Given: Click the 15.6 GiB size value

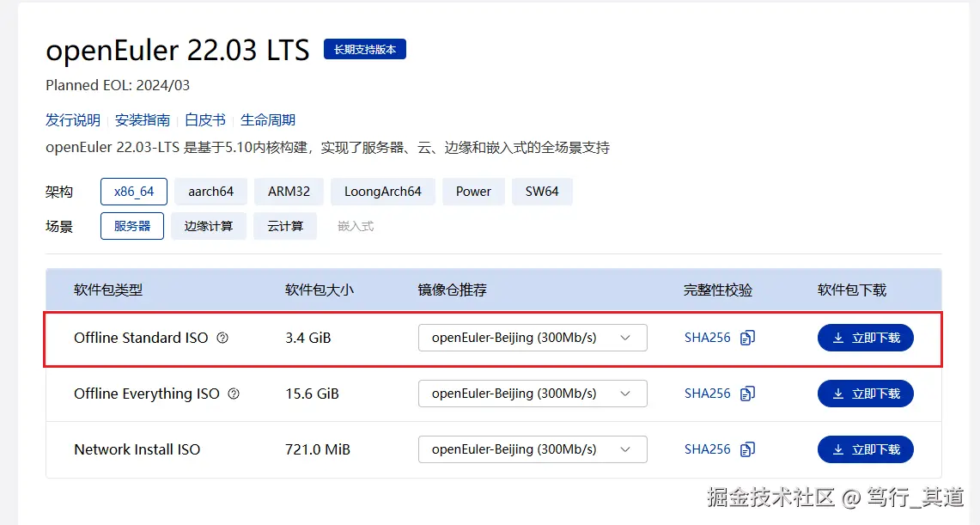Looking at the screenshot, I should tap(312, 394).
